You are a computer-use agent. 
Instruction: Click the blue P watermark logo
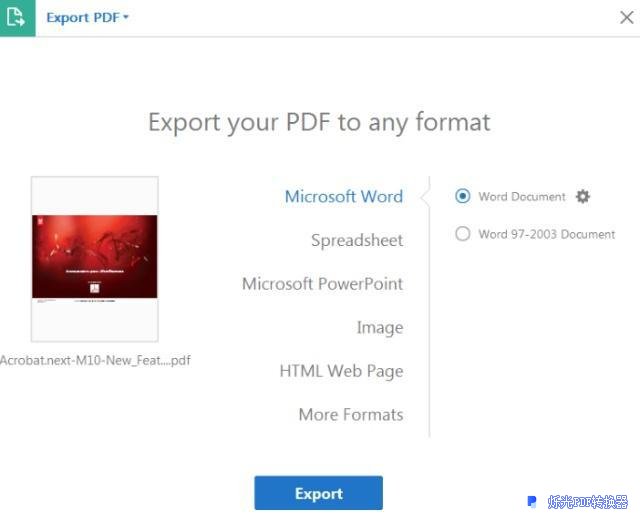[x=532, y=501]
